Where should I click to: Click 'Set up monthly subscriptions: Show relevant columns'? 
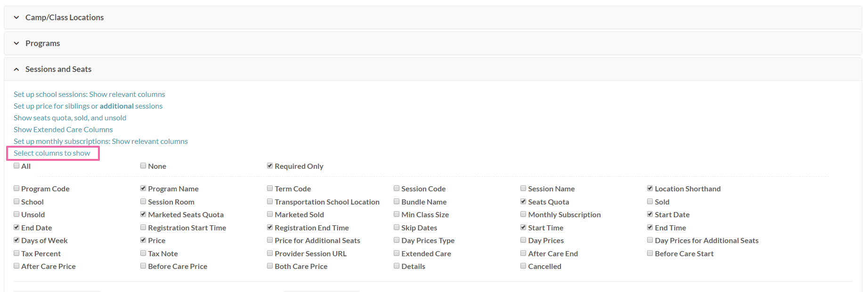click(x=100, y=141)
